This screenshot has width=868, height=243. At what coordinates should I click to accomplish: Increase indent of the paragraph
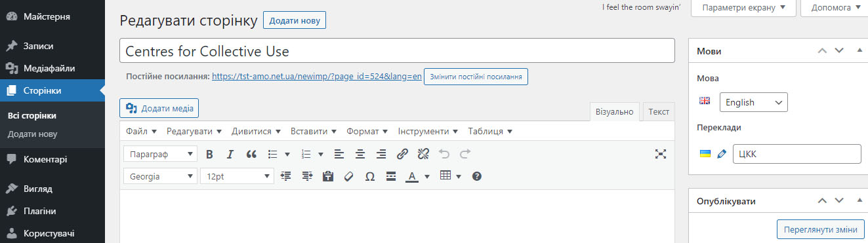pyautogui.click(x=307, y=176)
